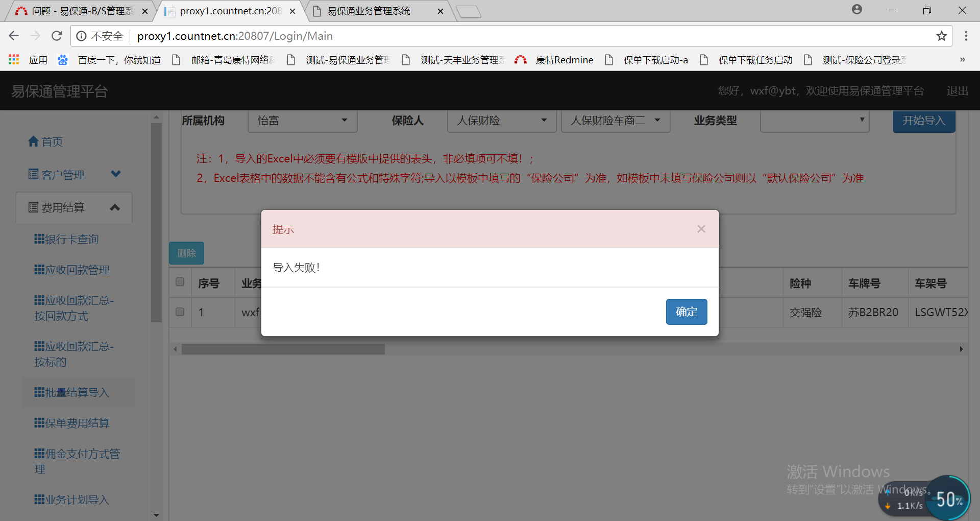This screenshot has width=980, height=521.
Task: Open the 邮箱-青岛康特网络 bookmark
Action: (223, 60)
